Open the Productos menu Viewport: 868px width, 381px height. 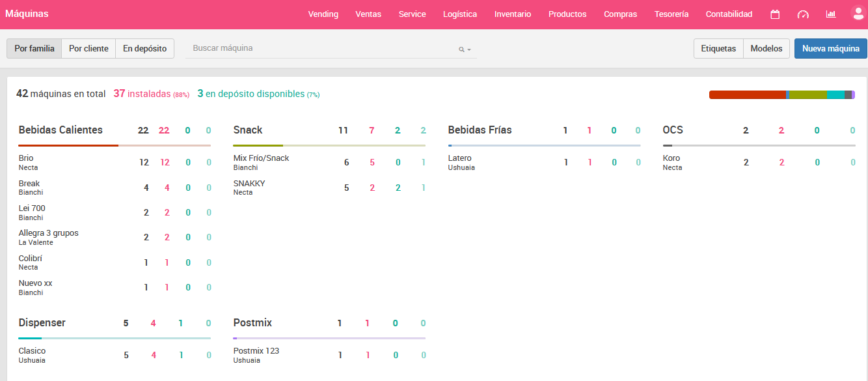[x=567, y=14]
